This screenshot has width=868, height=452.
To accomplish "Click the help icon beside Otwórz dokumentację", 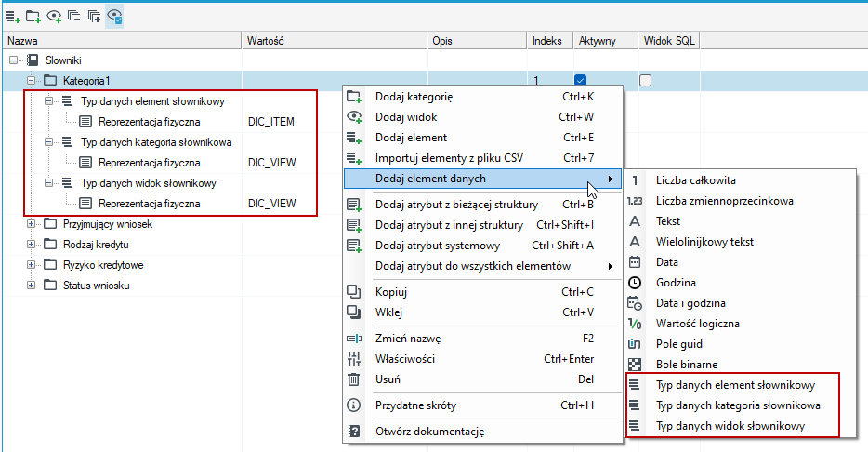I will coord(353,431).
